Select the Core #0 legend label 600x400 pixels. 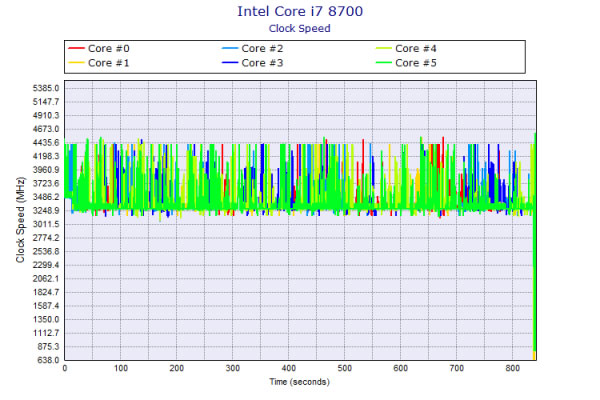109,49
